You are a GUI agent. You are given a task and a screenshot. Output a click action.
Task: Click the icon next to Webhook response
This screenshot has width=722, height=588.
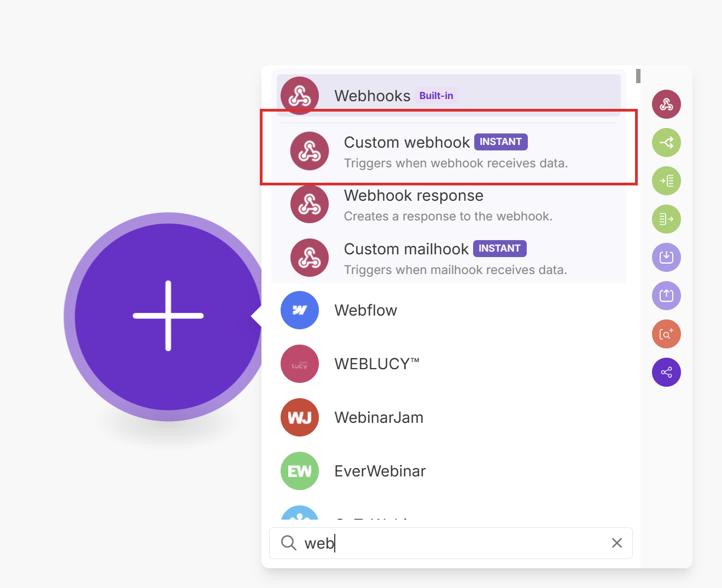pyautogui.click(x=310, y=205)
